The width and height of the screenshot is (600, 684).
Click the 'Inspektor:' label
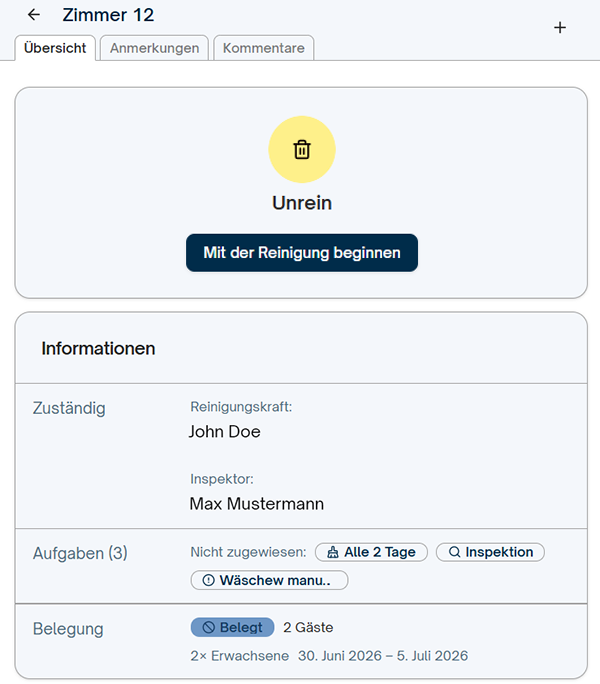coord(222,479)
